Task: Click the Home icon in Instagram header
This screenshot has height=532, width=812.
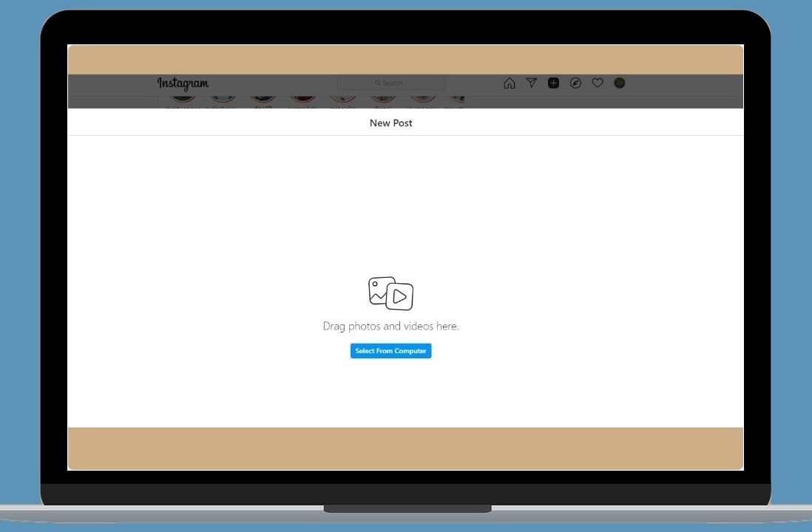Action: click(509, 83)
